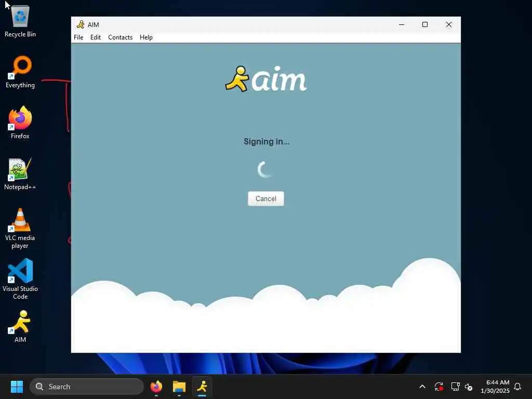
Task: Click the sync status tray icon
Action: 438,387
